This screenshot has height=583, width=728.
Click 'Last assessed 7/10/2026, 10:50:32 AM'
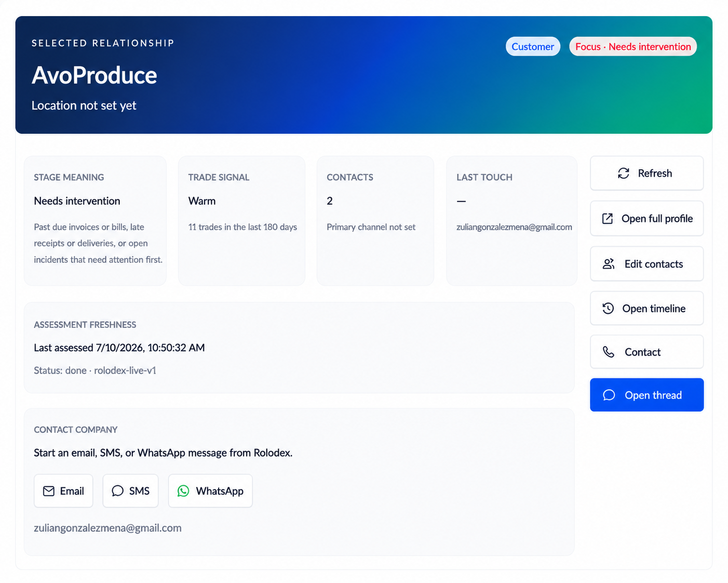tap(119, 348)
